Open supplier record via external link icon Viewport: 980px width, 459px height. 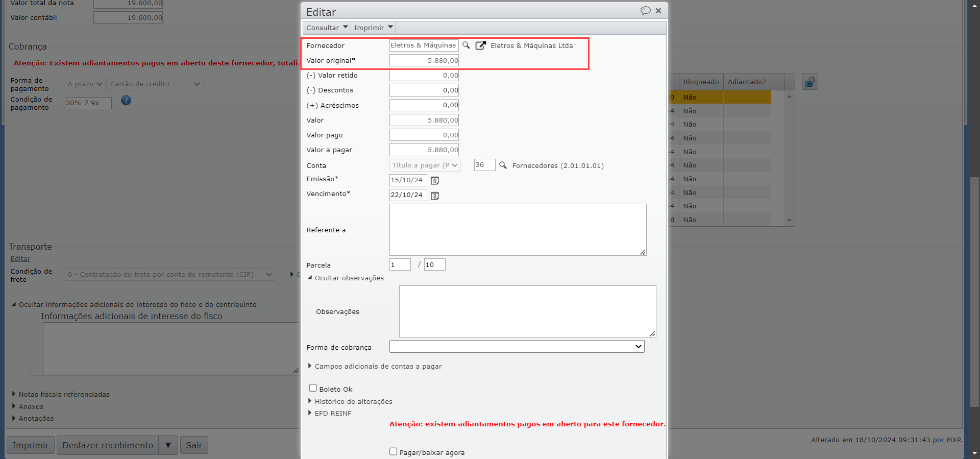point(480,45)
